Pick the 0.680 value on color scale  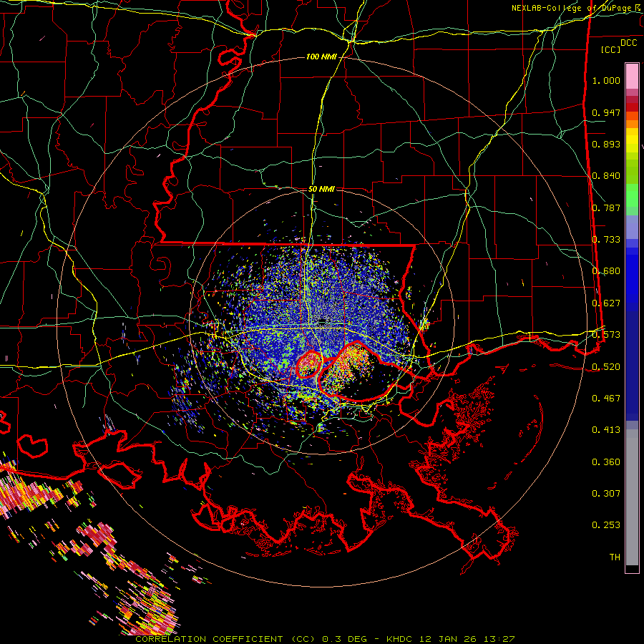606,271
